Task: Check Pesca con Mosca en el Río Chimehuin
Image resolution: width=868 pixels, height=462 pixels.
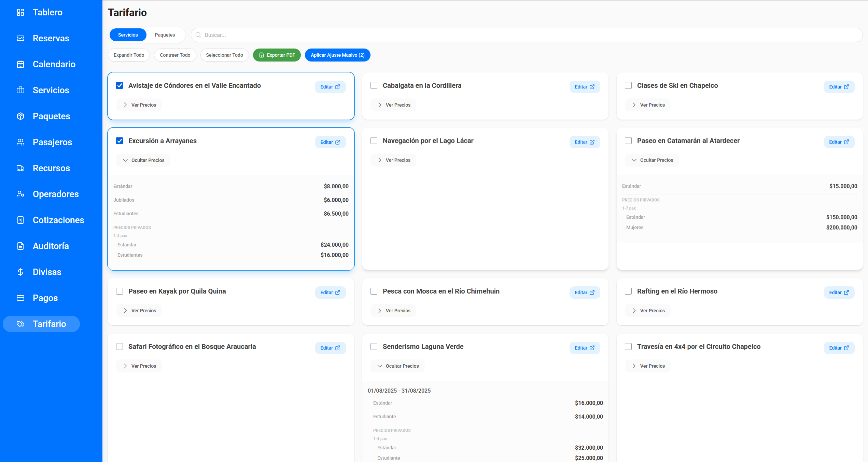Action: [374, 291]
